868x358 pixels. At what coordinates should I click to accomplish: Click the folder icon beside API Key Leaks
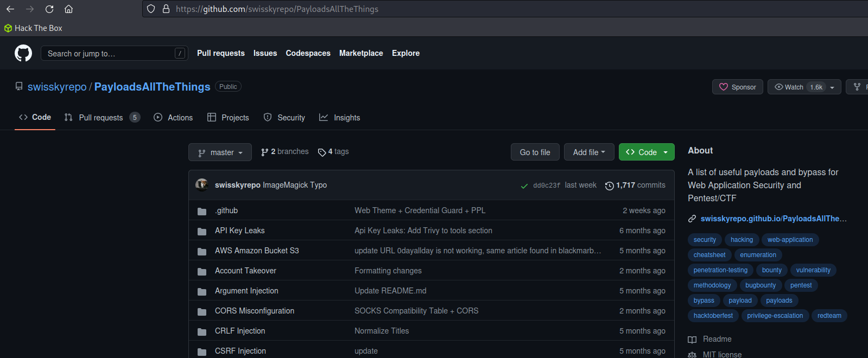click(202, 231)
